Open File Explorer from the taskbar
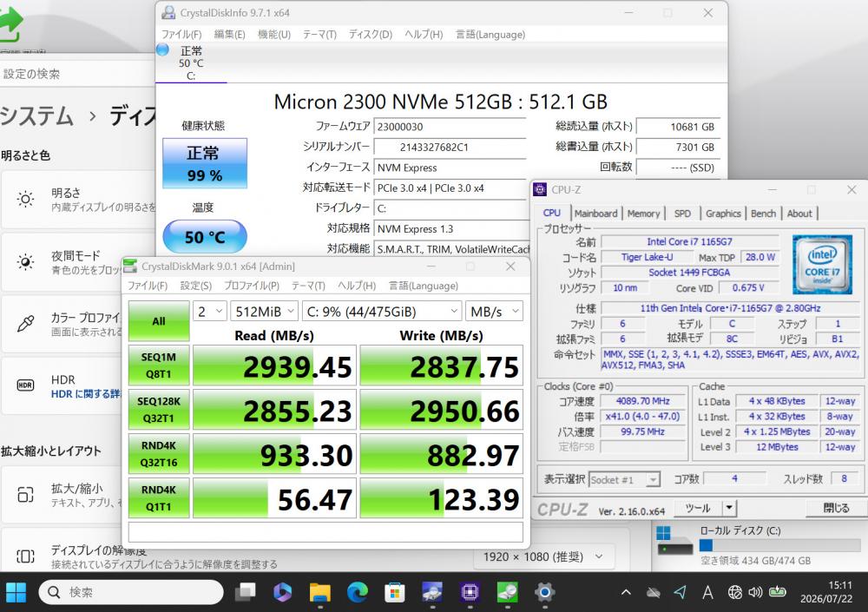Viewport: 868px width, 612px height. coord(320,592)
